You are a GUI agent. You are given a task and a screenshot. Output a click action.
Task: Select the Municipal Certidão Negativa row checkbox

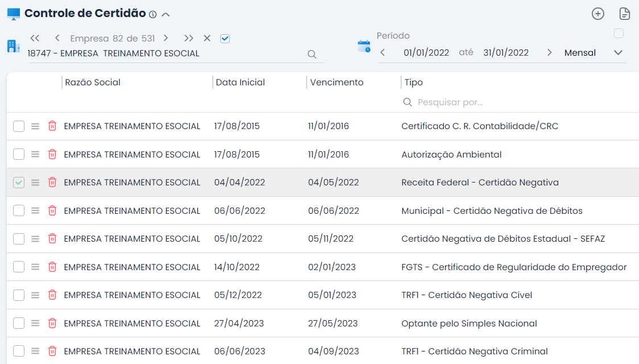[19, 210]
